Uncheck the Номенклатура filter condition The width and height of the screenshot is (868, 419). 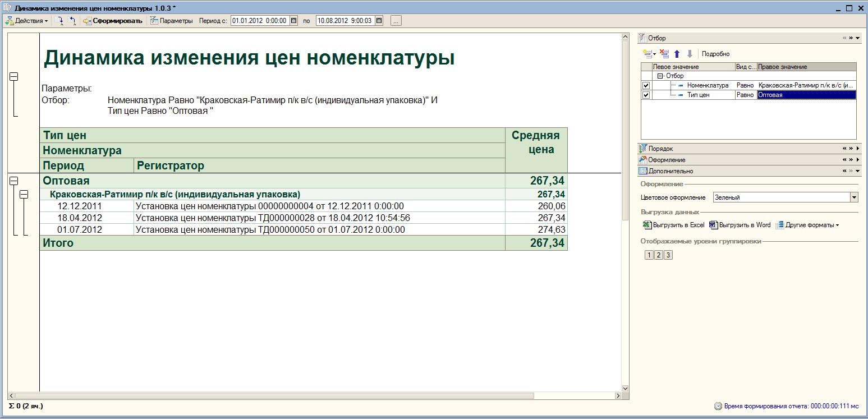(x=645, y=85)
